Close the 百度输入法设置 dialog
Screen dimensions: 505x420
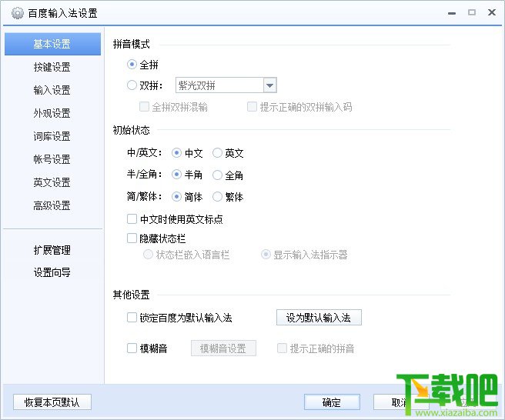click(491, 12)
